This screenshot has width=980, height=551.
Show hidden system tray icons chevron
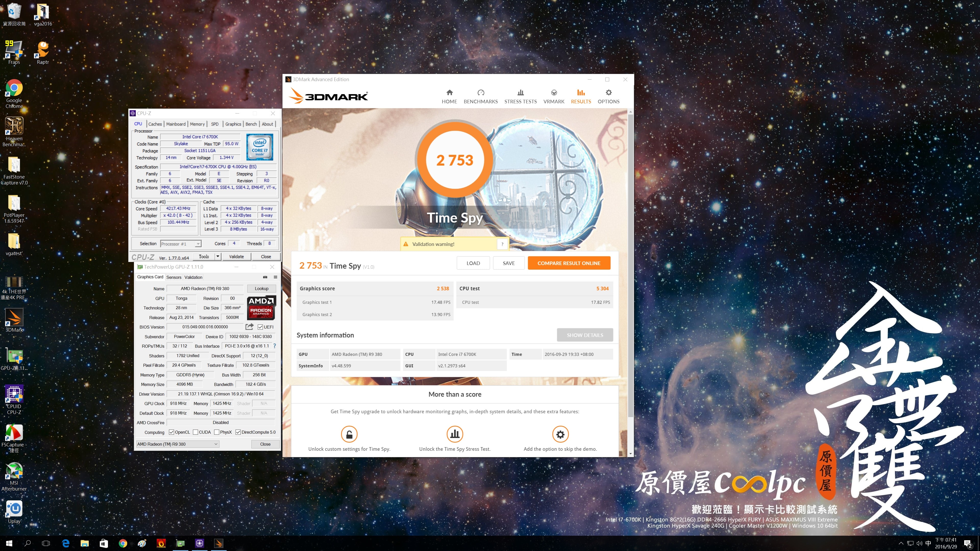click(901, 543)
